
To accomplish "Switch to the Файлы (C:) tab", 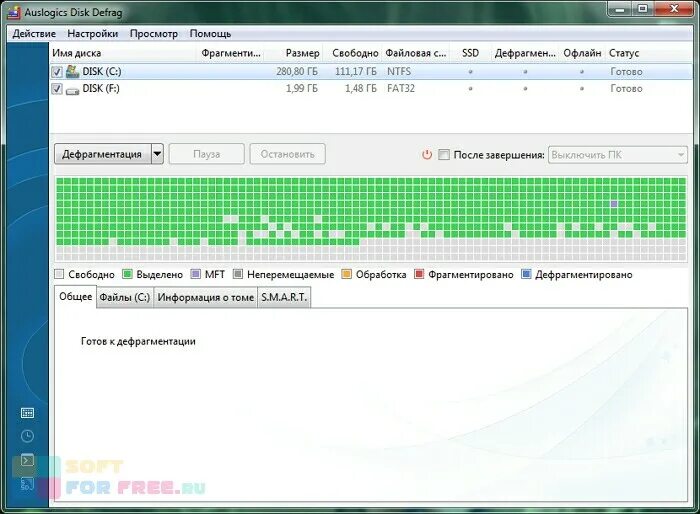I will 125,297.
